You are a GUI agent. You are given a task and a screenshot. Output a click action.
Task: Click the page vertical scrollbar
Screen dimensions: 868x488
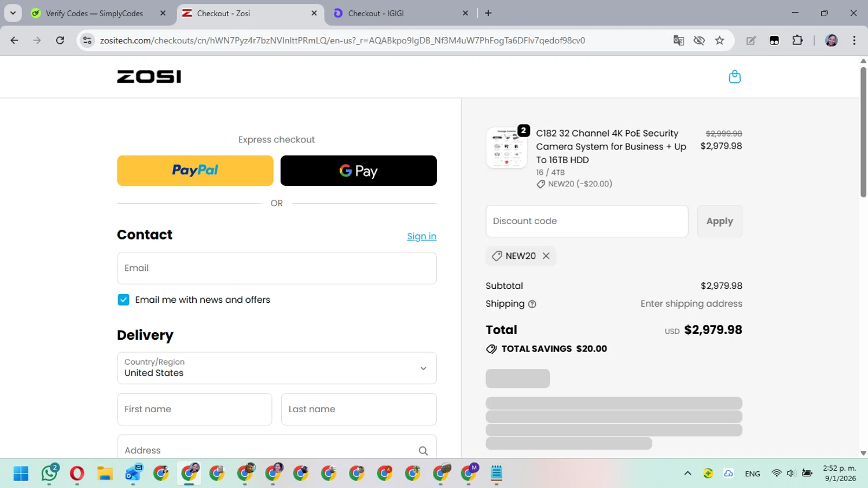[x=863, y=133]
